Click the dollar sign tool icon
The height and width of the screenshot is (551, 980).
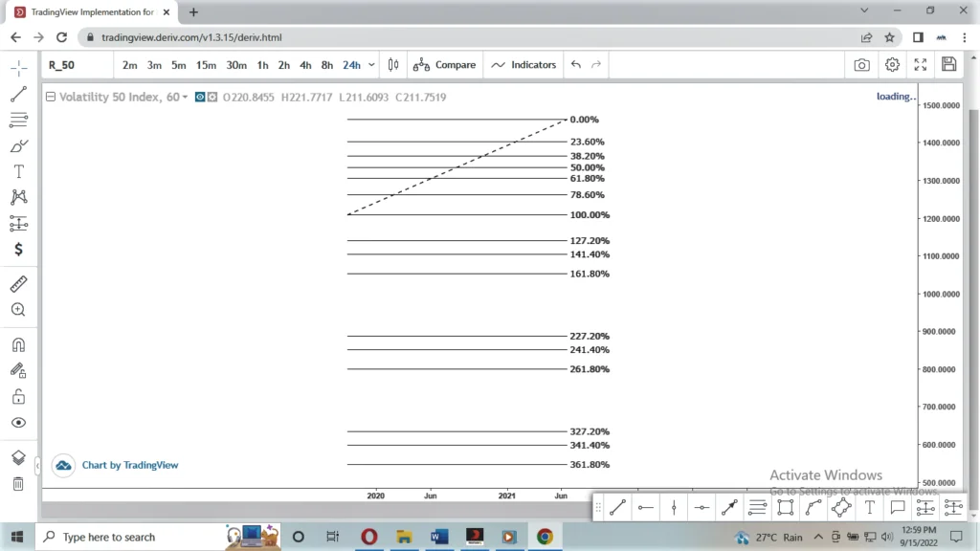click(19, 250)
